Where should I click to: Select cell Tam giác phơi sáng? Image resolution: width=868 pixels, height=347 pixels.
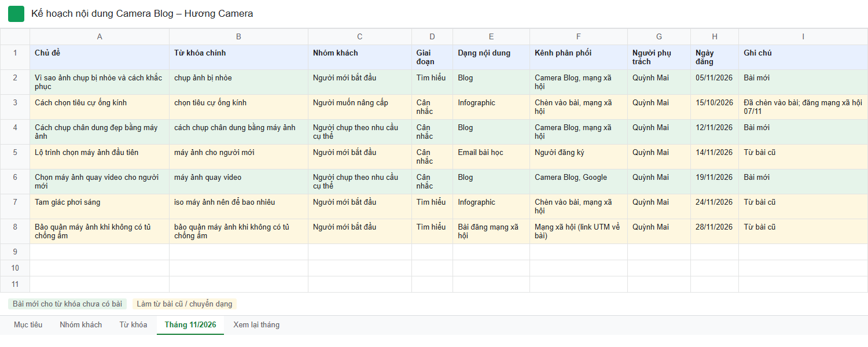(x=100, y=206)
